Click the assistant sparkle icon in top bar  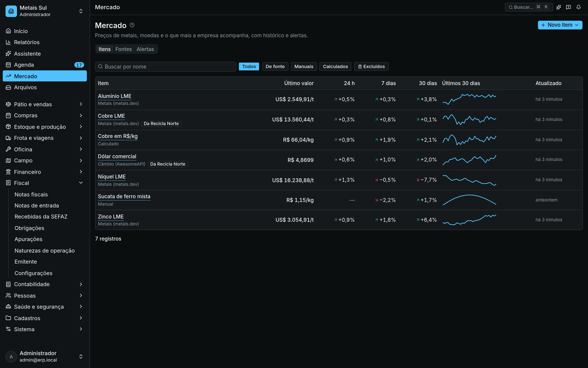point(559,7)
